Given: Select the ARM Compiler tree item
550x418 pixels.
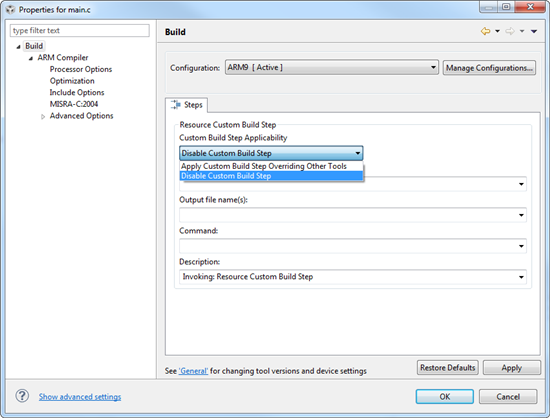Looking at the screenshot, I should 63,58.
